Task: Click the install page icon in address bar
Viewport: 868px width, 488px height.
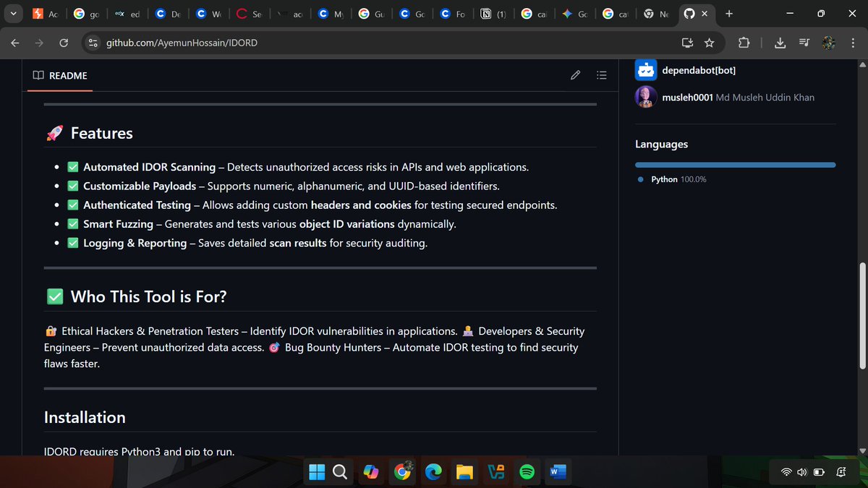Action: point(686,43)
